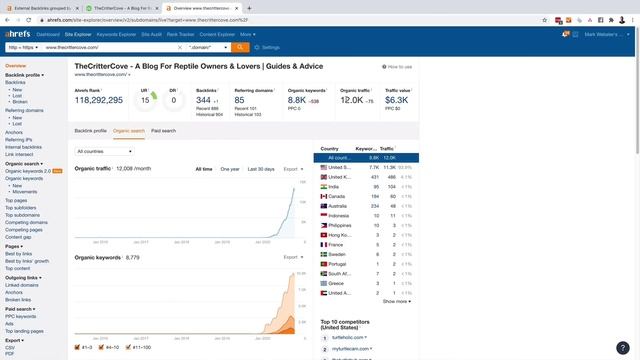Toggle the #11-100 keywords checkbox
The width and height of the screenshot is (640, 360).
click(128, 347)
